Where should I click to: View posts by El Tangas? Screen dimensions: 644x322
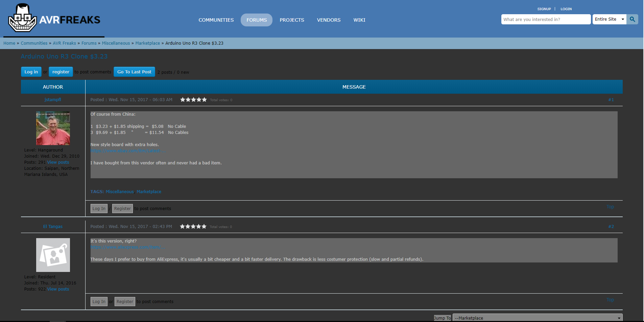[x=58, y=289]
